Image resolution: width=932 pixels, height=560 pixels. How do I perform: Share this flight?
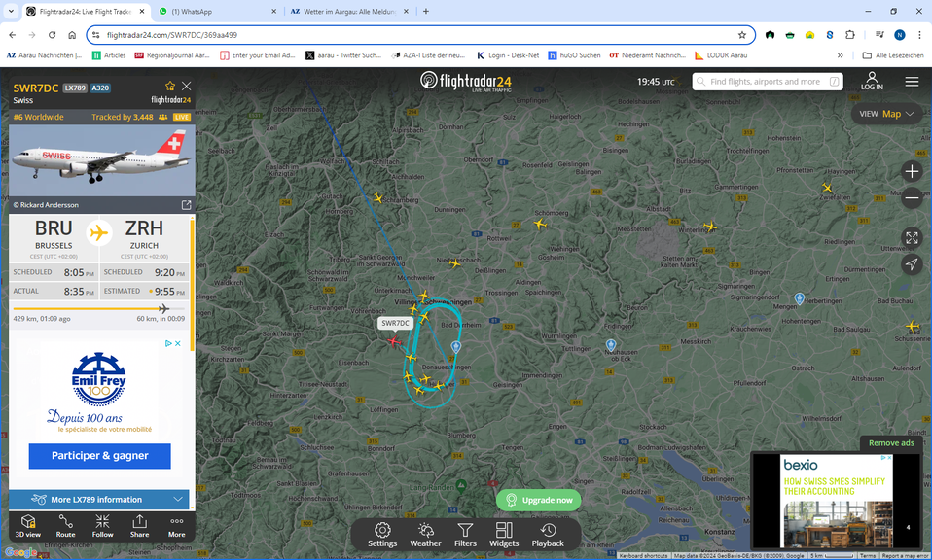tap(140, 526)
